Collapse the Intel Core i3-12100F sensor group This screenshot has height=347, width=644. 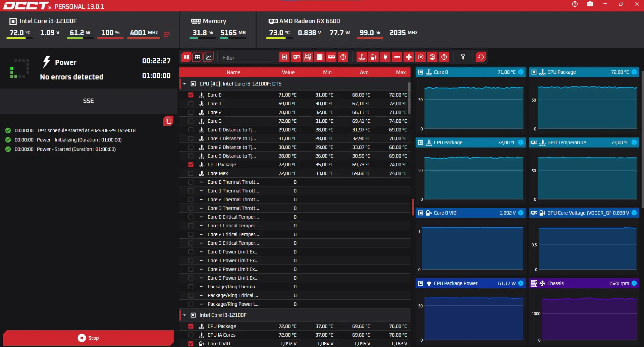point(184,315)
